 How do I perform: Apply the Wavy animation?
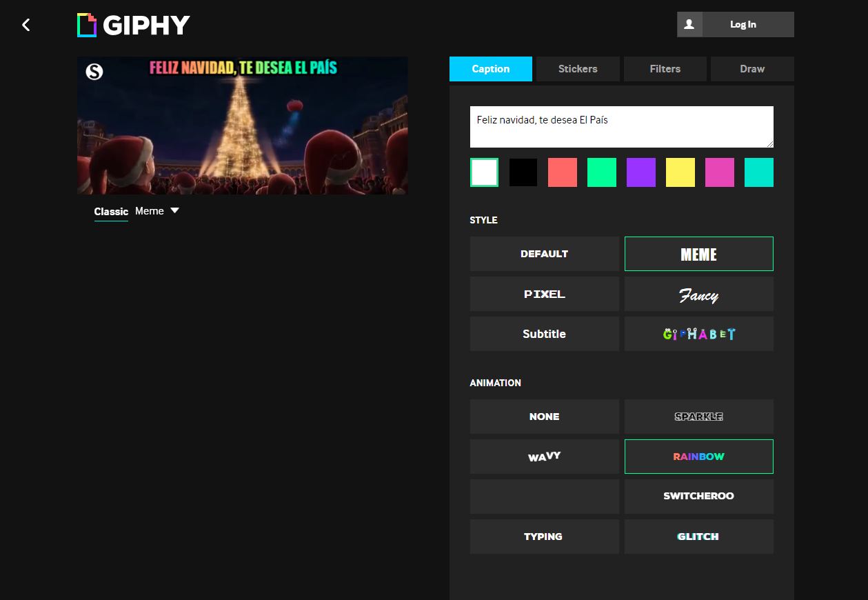click(x=545, y=457)
